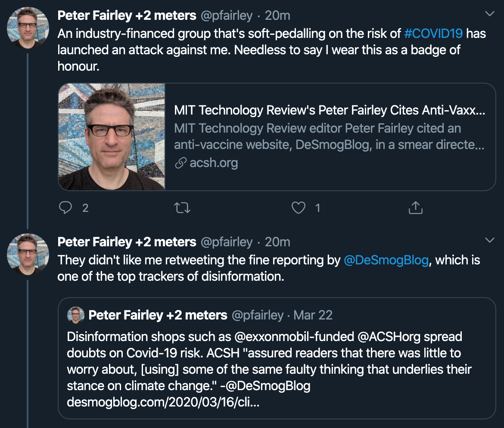Screen dimensions: 504x428
Task: Open the acsh.org domain link
Action: pos(214,163)
